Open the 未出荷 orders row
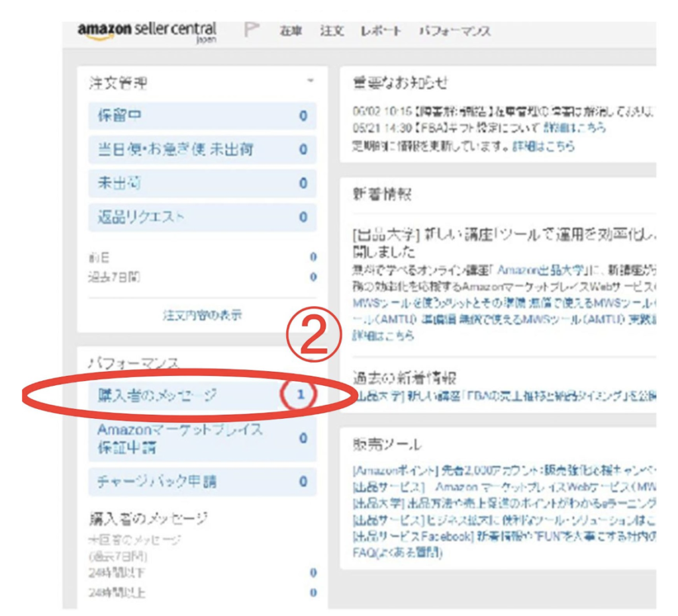Image resolution: width=678 pixels, height=616 pixels. [x=203, y=183]
